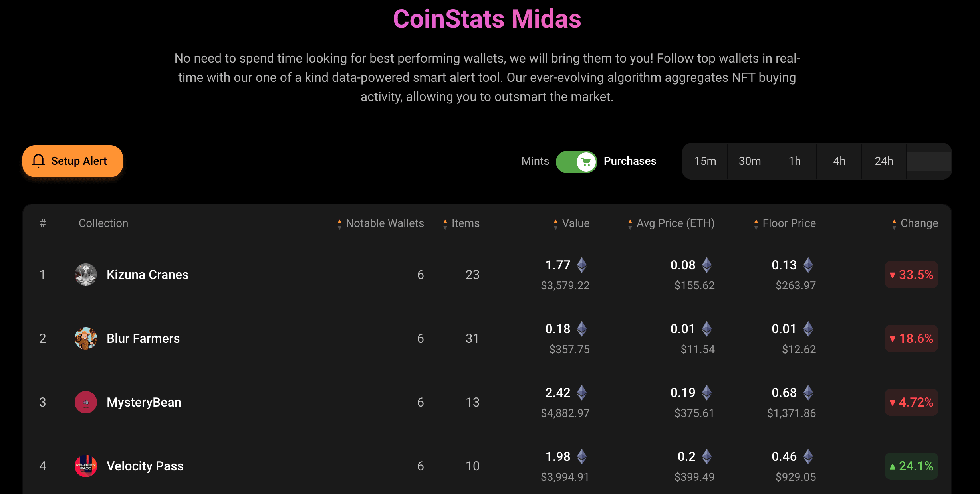Viewport: 980px width, 494px height.
Task: Click the Velocity Pass collection avatar
Action: tap(86, 466)
